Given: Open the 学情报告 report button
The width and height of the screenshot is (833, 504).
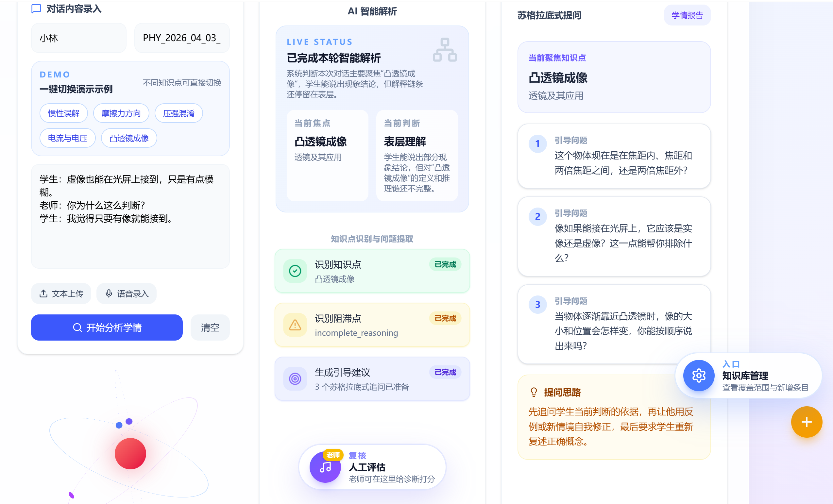Looking at the screenshot, I should tap(687, 15).
